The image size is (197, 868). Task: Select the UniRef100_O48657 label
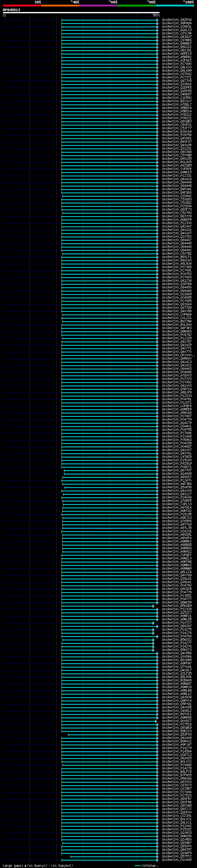tap(176, 94)
